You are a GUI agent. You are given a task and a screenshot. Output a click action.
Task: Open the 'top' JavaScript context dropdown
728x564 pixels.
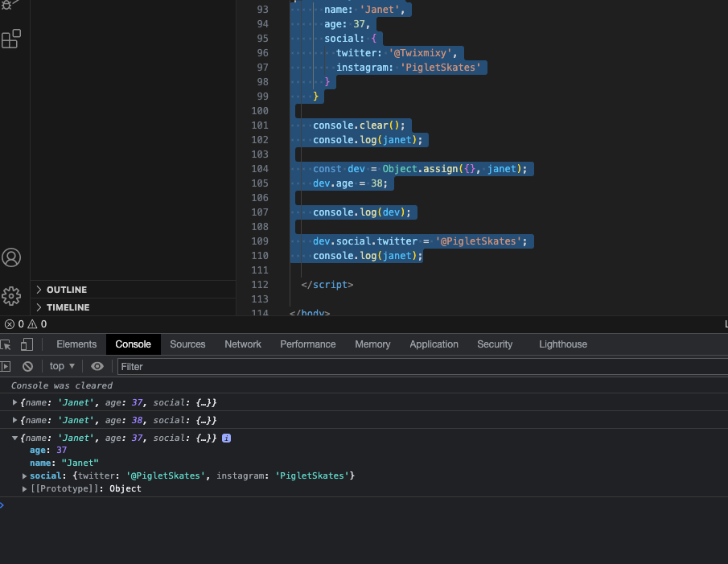coord(62,366)
